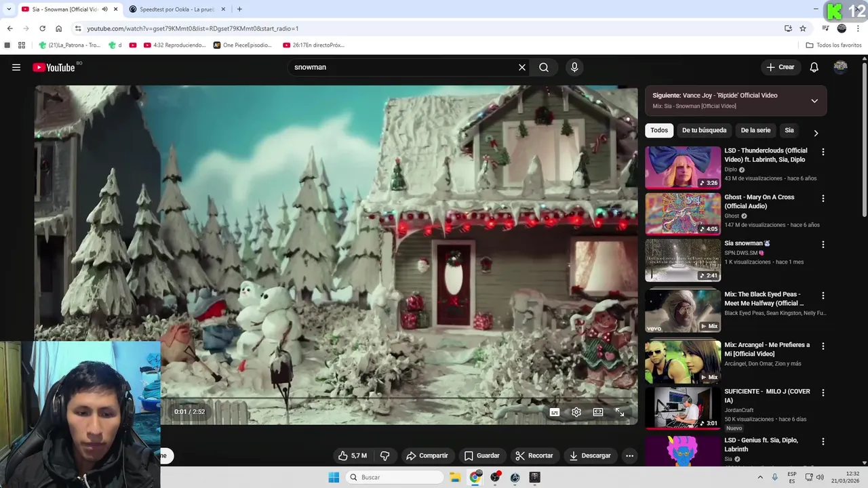Select the Sia filter chip

pyautogui.click(x=789, y=130)
